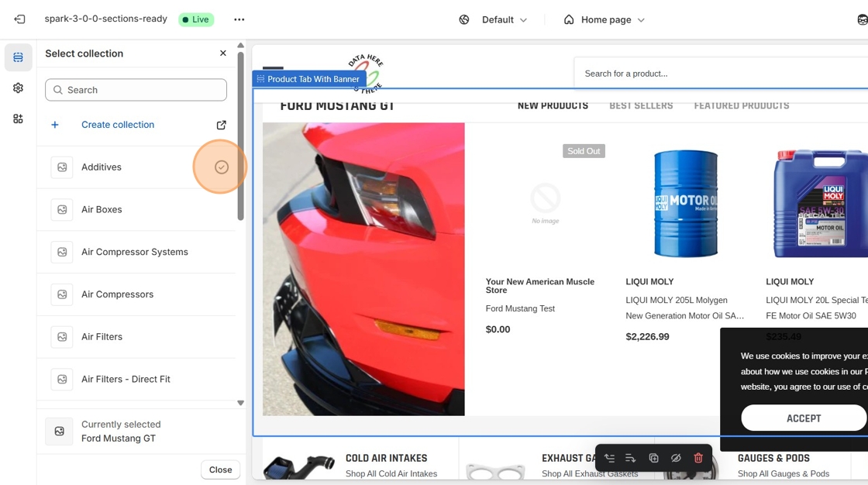Open the app embeds sidebar icon
This screenshot has height=485, width=868.
pos(19,119)
